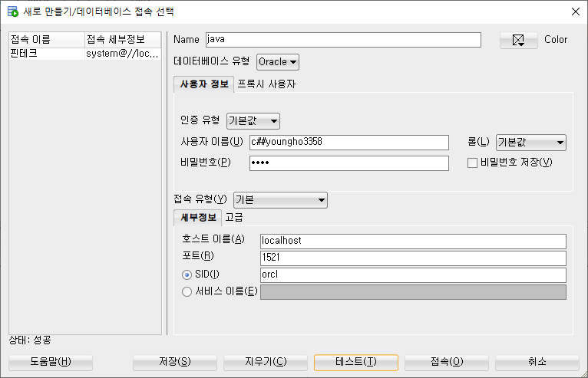Click the 접속(O) button

[447, 362]
